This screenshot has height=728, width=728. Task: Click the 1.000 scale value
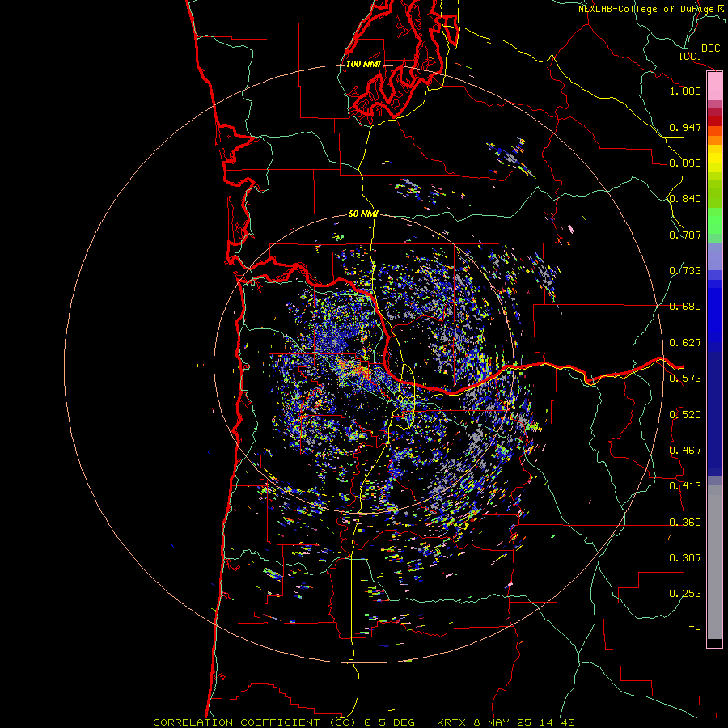[685, 91]
